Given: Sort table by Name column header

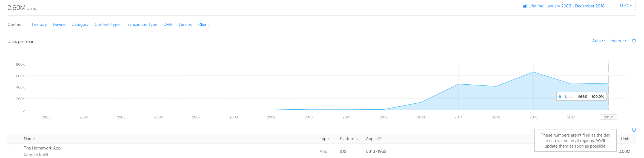Looking at the screenshot, I should click(x=29, y=139).
